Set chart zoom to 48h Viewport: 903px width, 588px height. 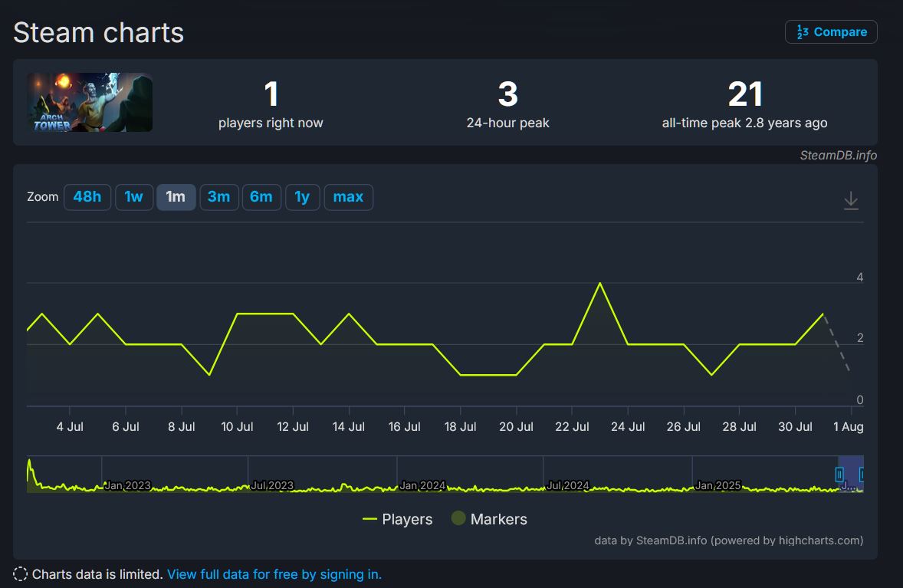pyautogui.click(x=87, y=197)
